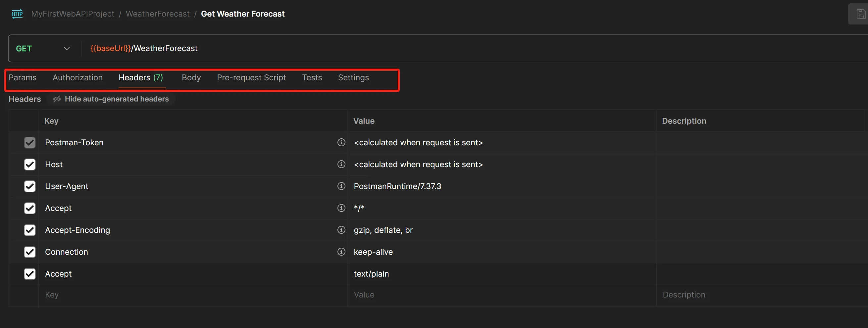The width and height of the screenshot is (868, 328).
Task: Show info for Postman-Token header
Action: [x=341, y=142]
